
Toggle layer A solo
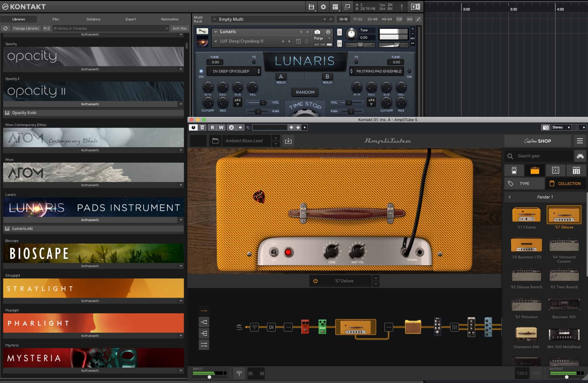(x=281, y=77)
